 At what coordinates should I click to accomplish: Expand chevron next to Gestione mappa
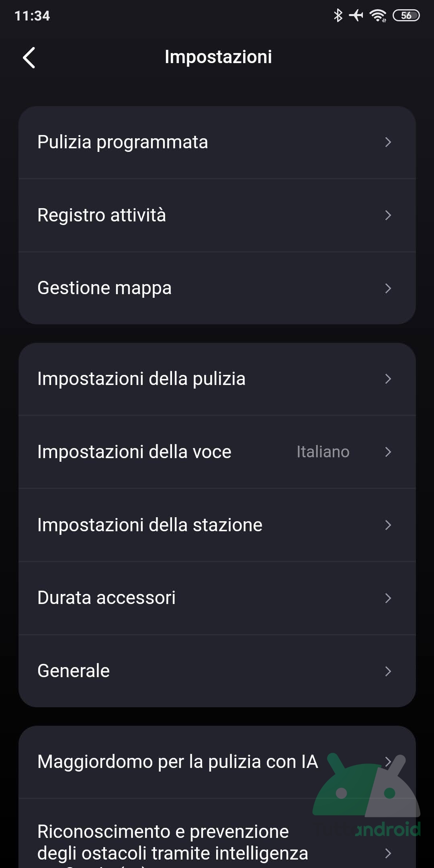click(388, 288)
